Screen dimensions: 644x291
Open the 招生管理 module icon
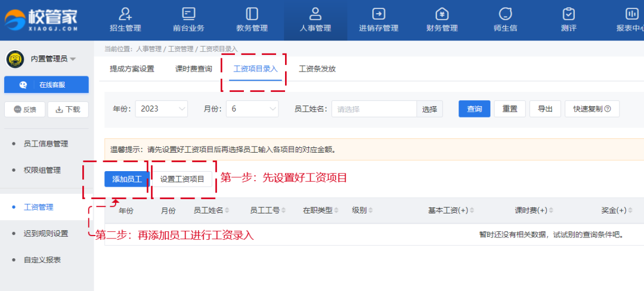125,14
